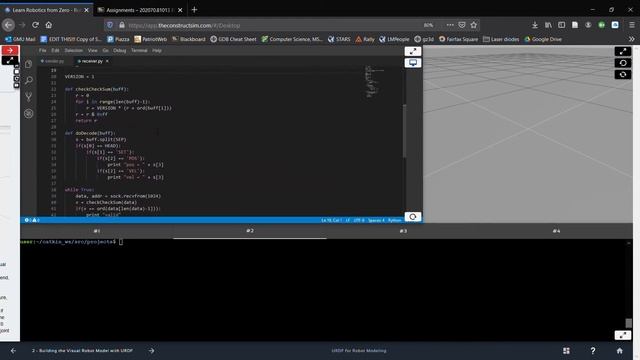
Task: Click the black expand button under red arrow
Action: (x=10, y=60)
